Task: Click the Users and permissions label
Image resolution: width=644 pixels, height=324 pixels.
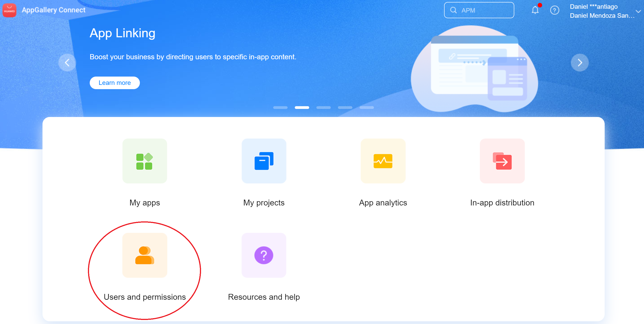Action: (x=145, y=297)
